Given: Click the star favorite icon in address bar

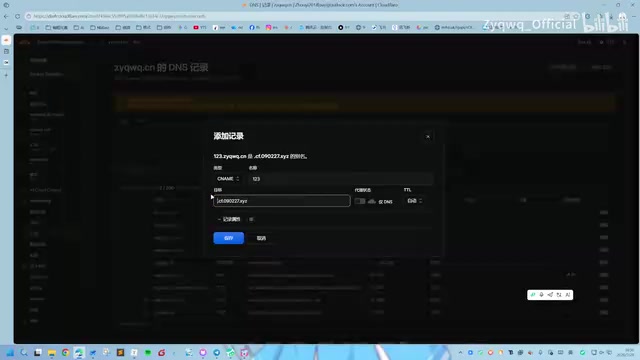Looking at the screenshot, I should (576, 16).
